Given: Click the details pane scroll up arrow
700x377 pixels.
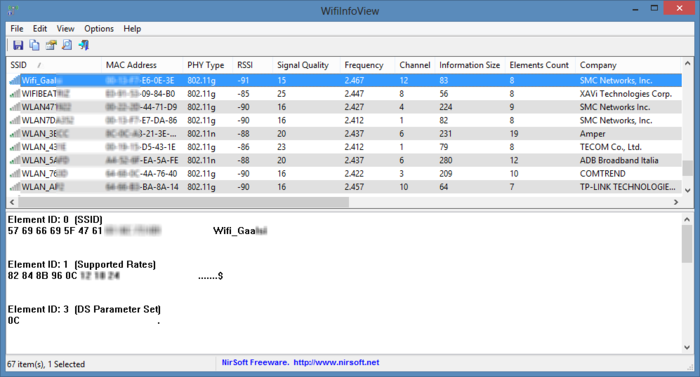Looking at the screenshot, I should click(688, 219).
